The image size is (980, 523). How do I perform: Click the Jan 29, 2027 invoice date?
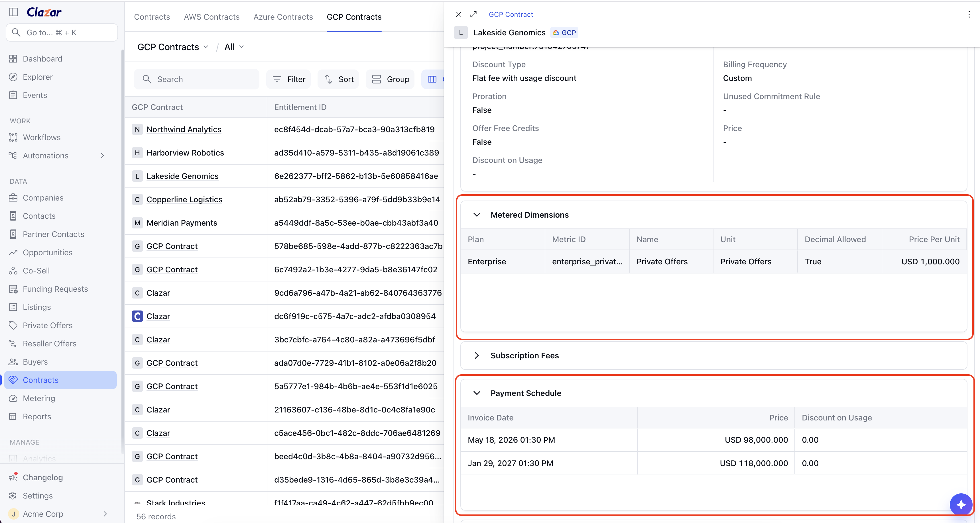point(511,463)
